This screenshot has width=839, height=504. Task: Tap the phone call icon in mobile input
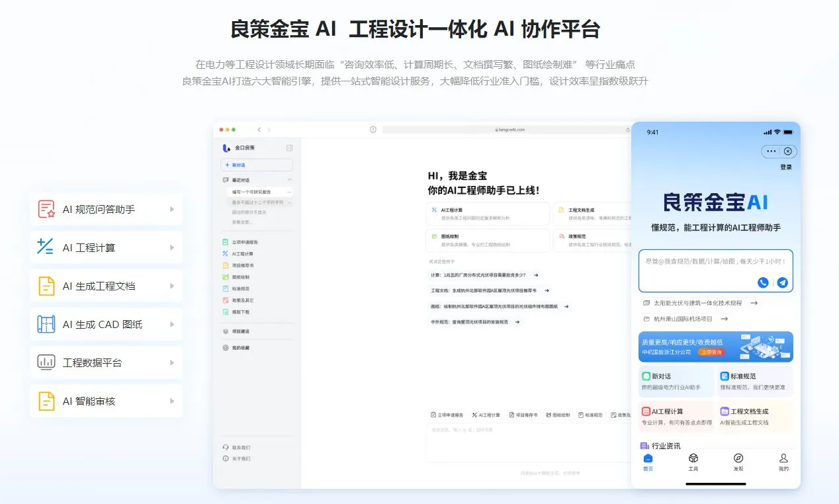tap(763, 282)
